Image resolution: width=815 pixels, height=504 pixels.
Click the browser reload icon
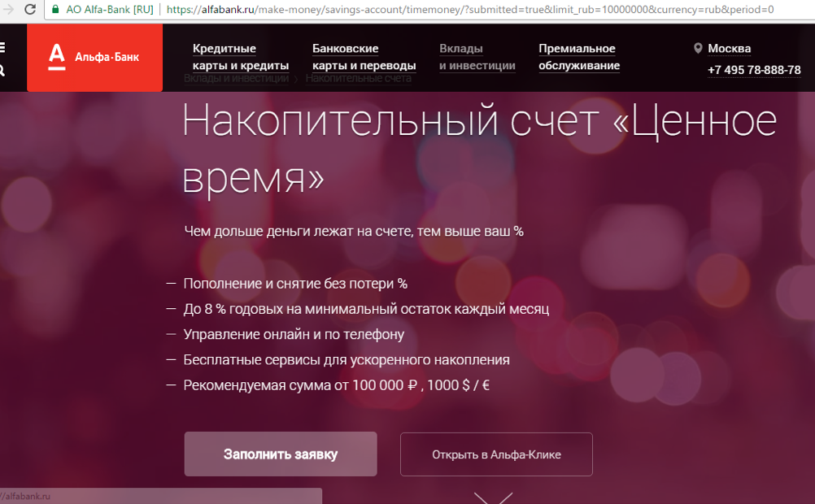[30, 9]
